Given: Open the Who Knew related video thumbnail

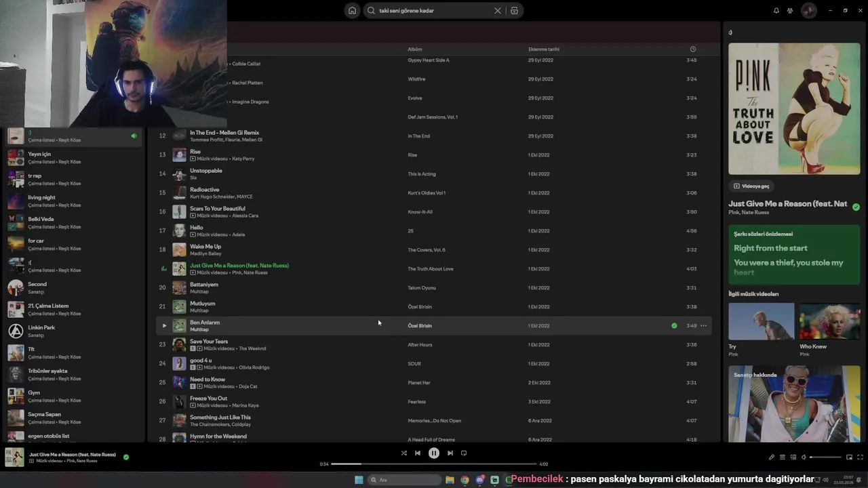Looking at the screenshot, I should click(x=829, y=321).
